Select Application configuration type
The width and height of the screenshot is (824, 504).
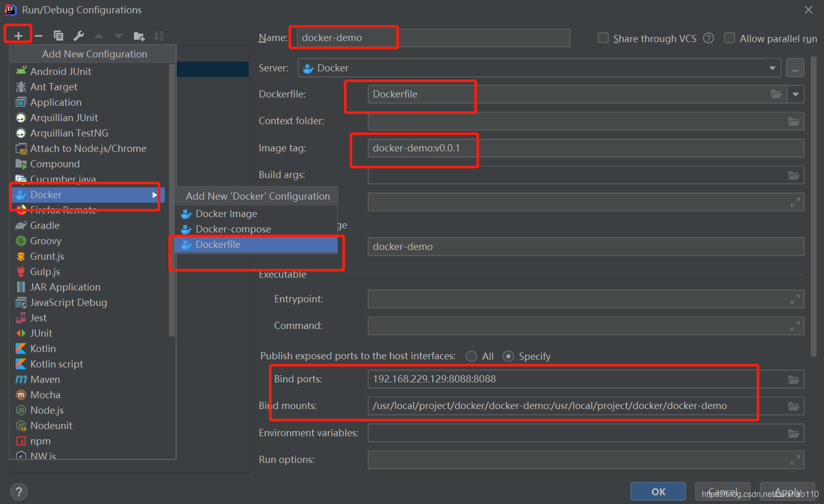point(90,102)
